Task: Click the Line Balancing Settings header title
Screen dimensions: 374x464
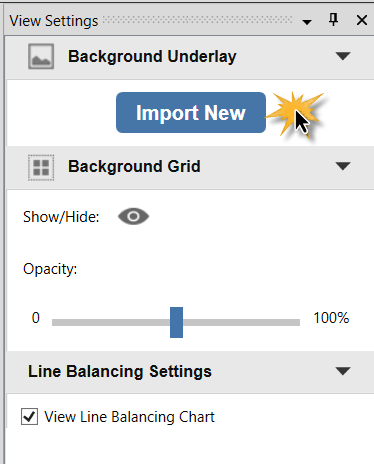Action: point(120,372)
